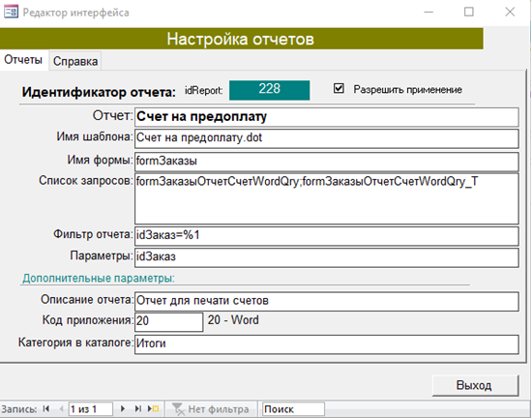Switch to the Отчеты tab
The height and width of the screenshot is (418, 532).
pyautogui.click(x=23, y=60)
